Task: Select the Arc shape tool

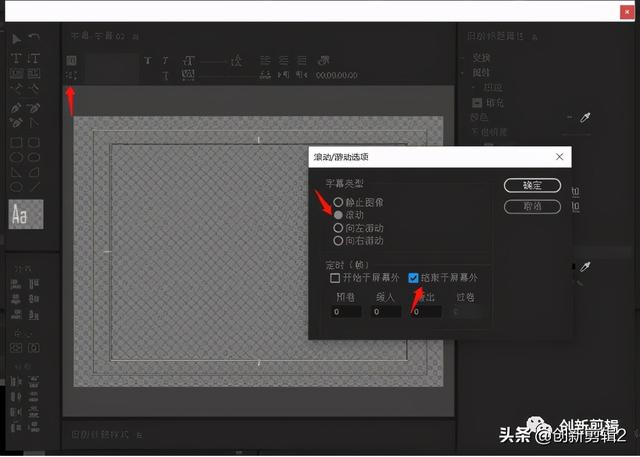Action: [33, 172]
